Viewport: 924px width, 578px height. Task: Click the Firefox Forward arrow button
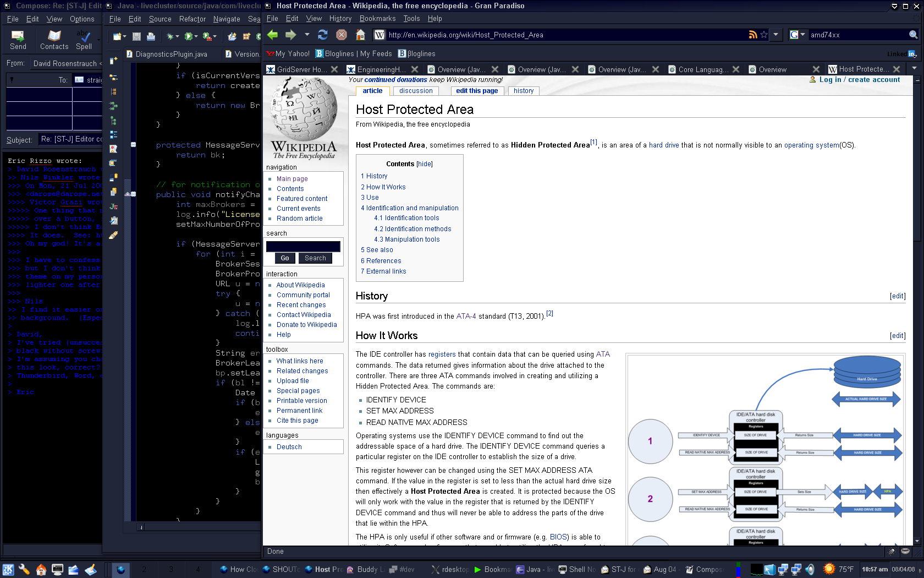[290, 35]
